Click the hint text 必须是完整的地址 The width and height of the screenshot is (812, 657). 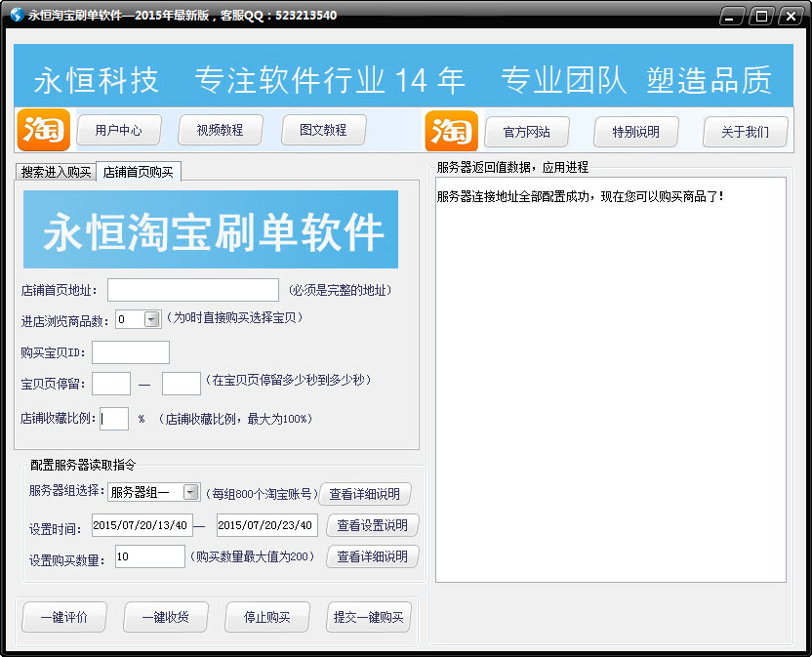point(341,290)
